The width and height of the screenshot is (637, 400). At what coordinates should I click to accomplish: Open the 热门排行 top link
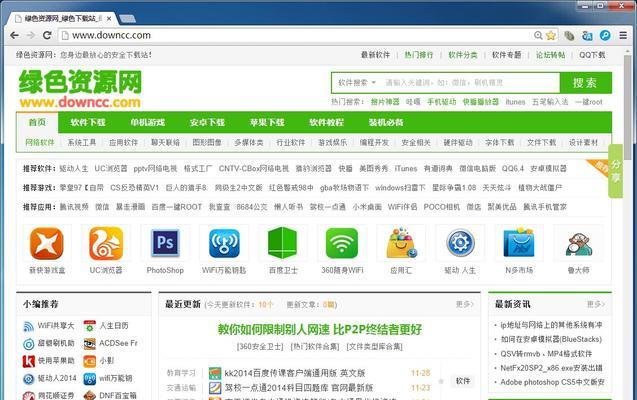point(419,55)
